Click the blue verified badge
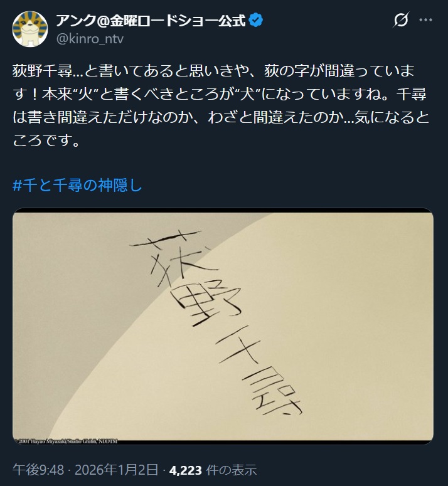Viewport: 448px width, 486px height. click(x=256, y=21)
